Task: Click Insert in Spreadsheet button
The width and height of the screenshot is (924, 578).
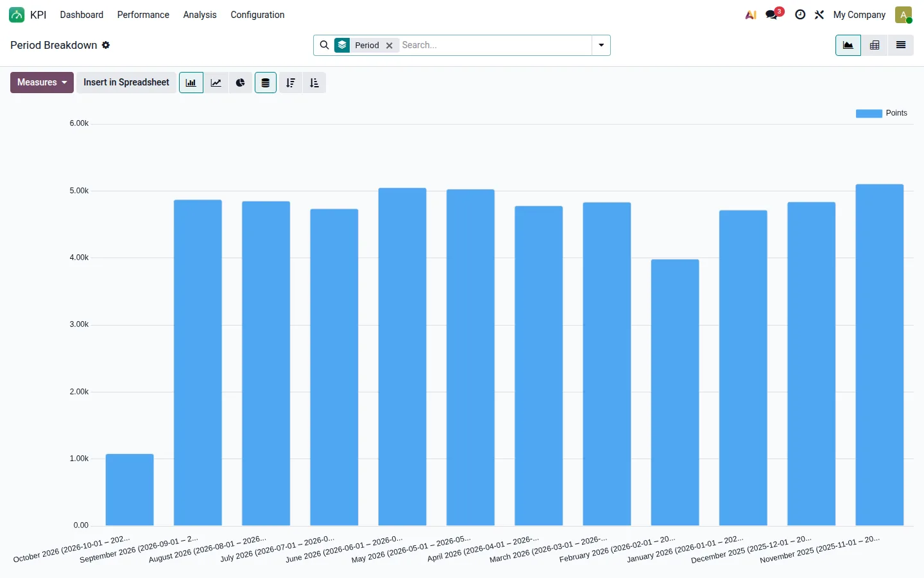Action: coord(126,83)
